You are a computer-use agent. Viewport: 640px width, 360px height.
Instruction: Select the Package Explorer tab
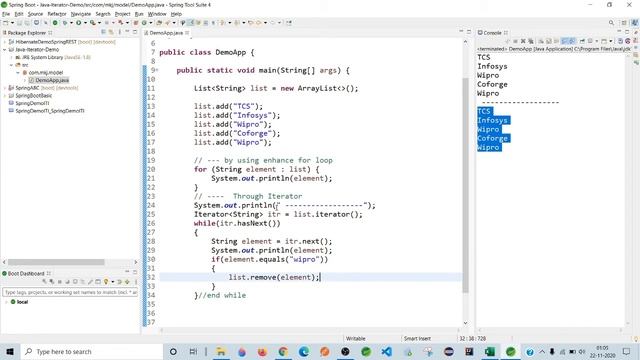(x=27, y=33)
